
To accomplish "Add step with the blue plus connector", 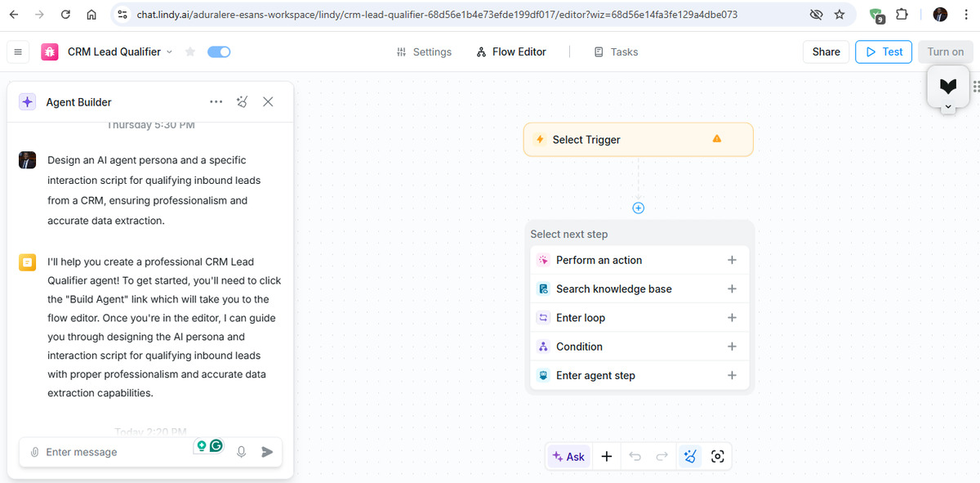I will [639, 208].
